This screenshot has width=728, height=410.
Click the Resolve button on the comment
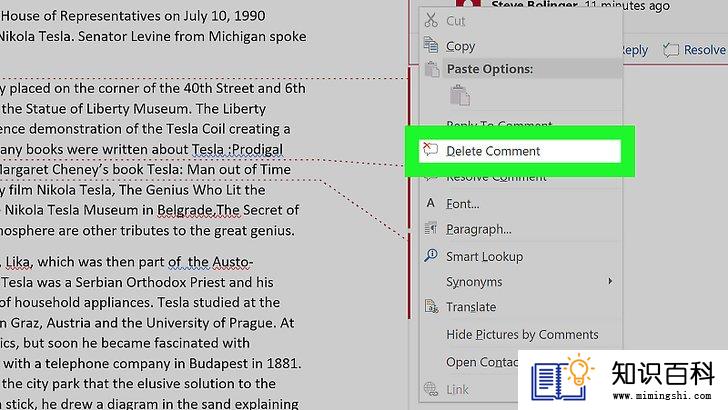[x=694, y=49]
